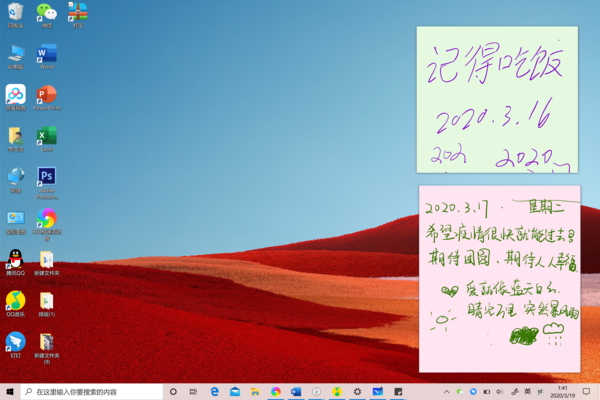The height and width of the screenshot is (400, 600).
Task: Select the Network desktop icon
Action: tap(16, 180)
